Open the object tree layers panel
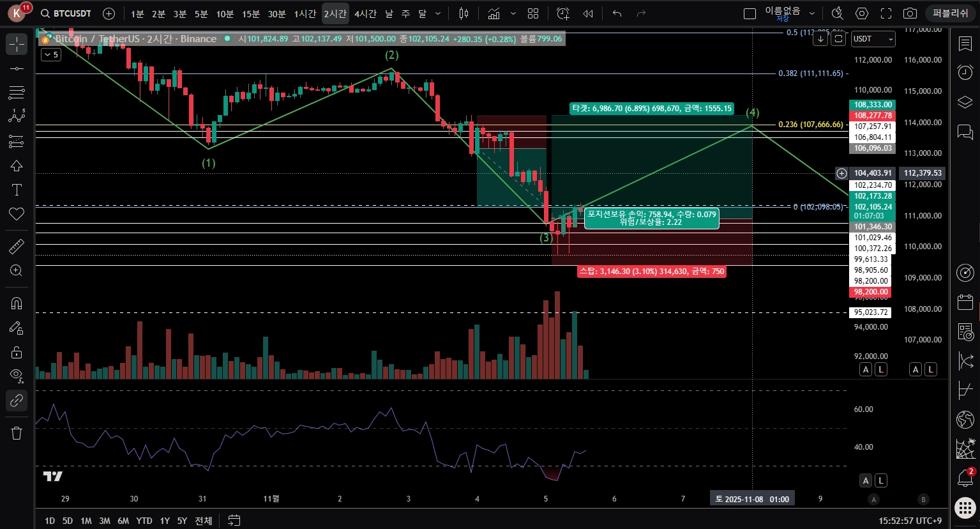The width and height of the screenshot is (980, 529). click(x=965, y=102)
